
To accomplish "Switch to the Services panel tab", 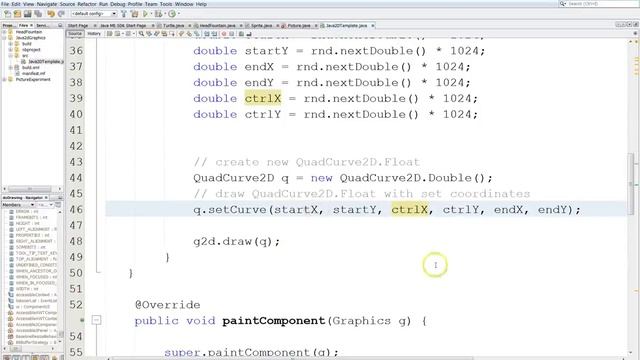I will pyautogui.click(x=42, y=25).
